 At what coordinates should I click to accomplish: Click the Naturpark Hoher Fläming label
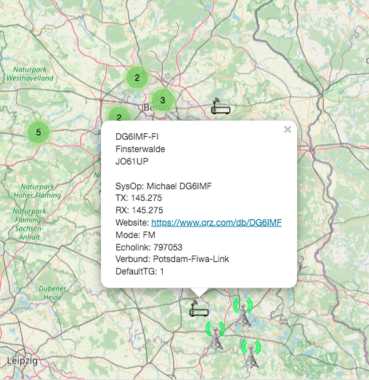pyautogui.click(x=37, y=191)
